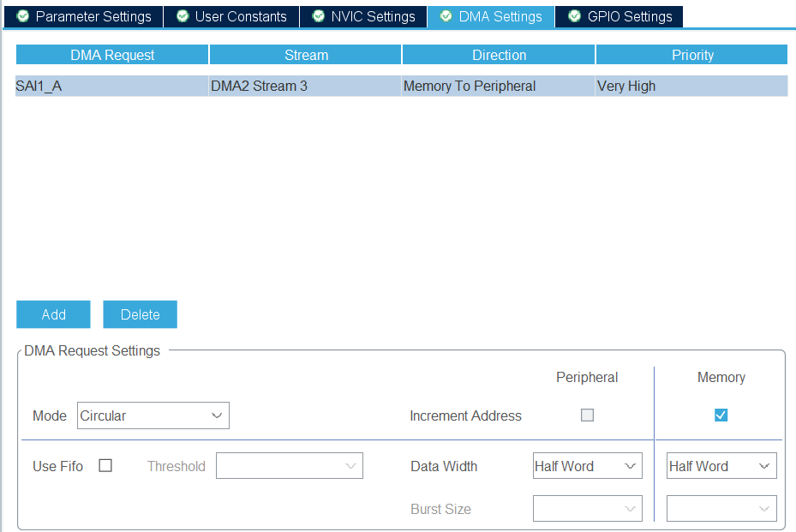This screenshot has width=796, height=532.
Task: Open Memory Data Width Half Word dropdown
Action: 721,465
